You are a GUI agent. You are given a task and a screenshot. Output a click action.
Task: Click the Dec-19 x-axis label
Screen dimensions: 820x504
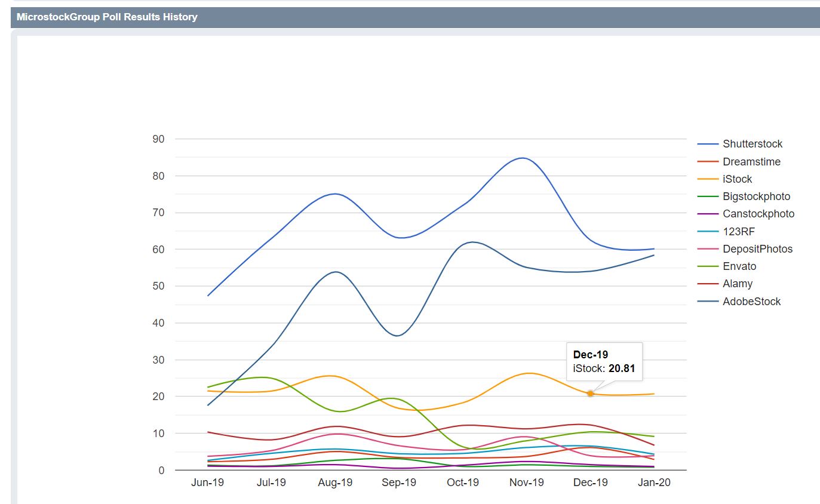pyautogui.click(x=591, y=483)
